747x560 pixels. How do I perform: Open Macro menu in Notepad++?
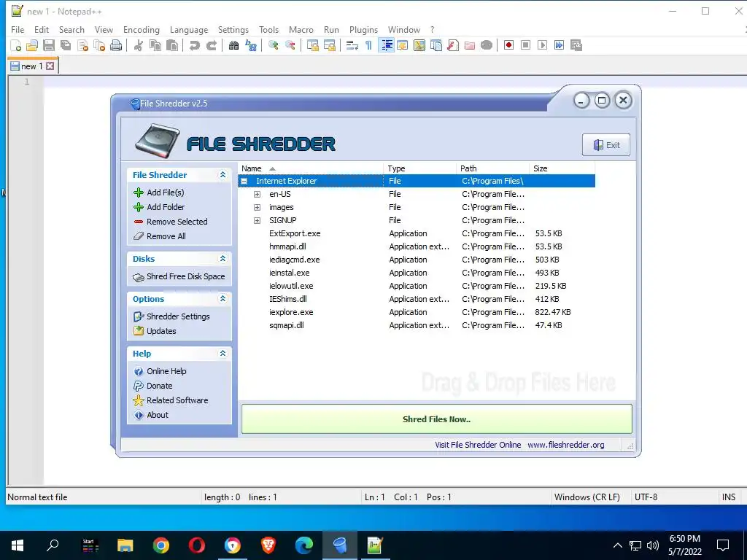coord(301,29)
